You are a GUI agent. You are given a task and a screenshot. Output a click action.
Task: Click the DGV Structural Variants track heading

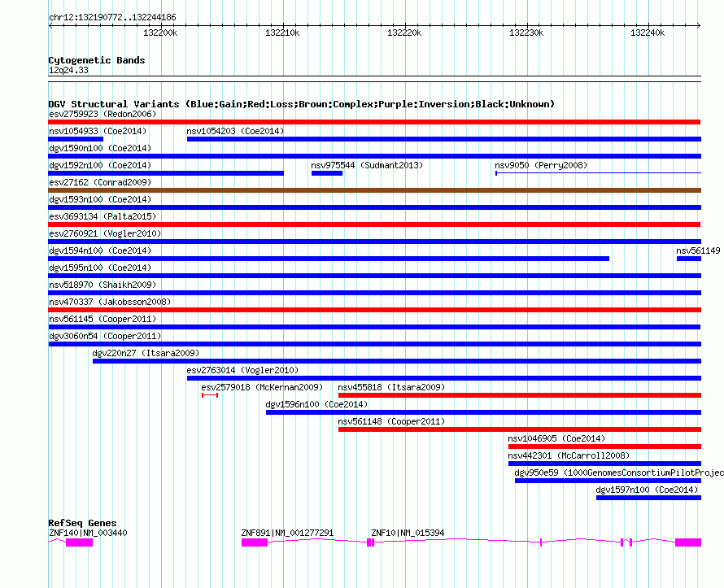[301, 104]
